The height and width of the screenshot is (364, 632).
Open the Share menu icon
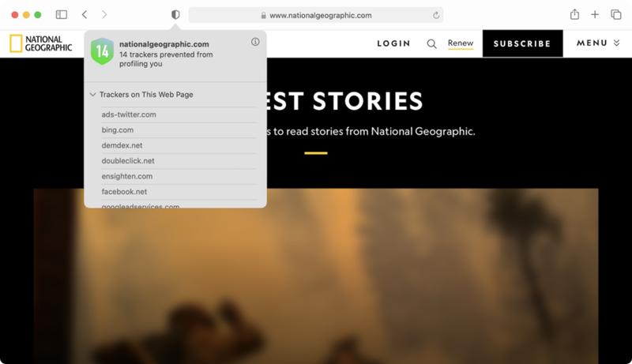tap(575, 14)
